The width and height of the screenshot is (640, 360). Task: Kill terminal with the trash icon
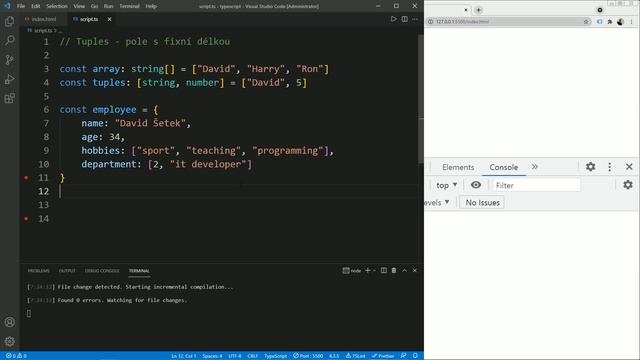click(394, 271)
